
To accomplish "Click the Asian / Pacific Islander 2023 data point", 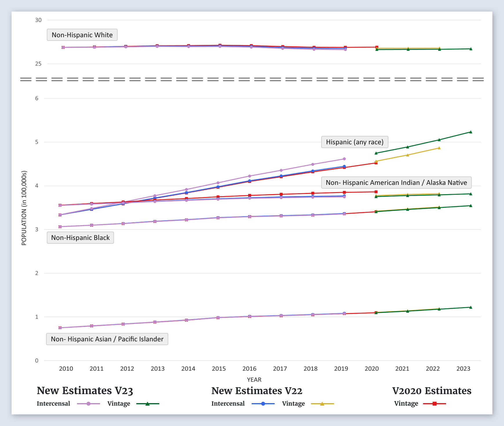I will tap(471, 307).
